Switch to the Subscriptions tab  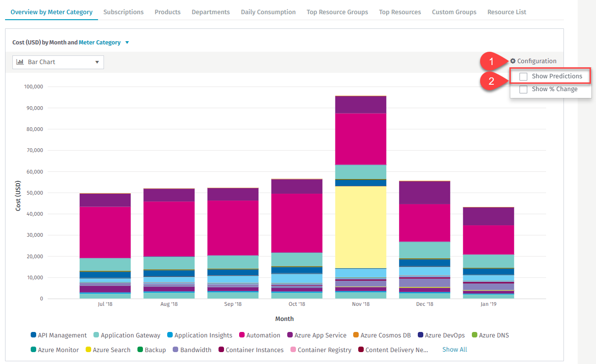click(123, 12)
